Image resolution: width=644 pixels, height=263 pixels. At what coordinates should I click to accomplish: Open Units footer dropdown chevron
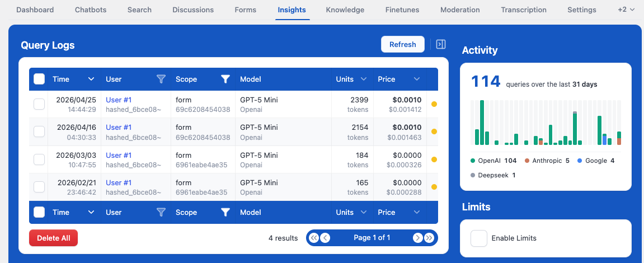(x=364, y=213)
